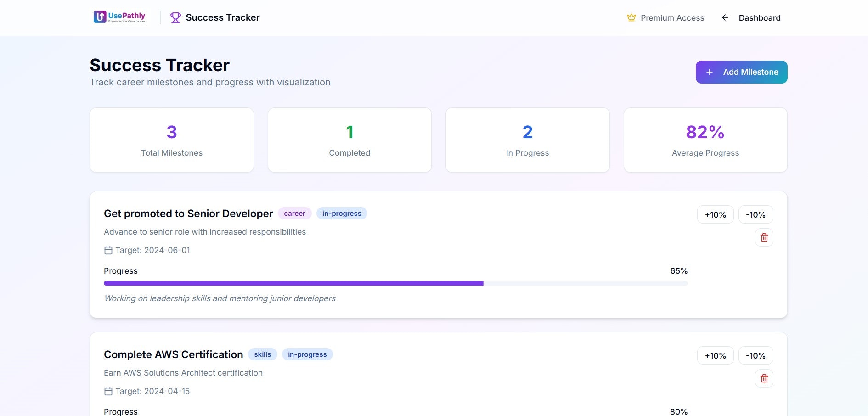Delete the Senior Developer milestone via trash icon
The width and height of the screenshot is (868, 416).
764,237
